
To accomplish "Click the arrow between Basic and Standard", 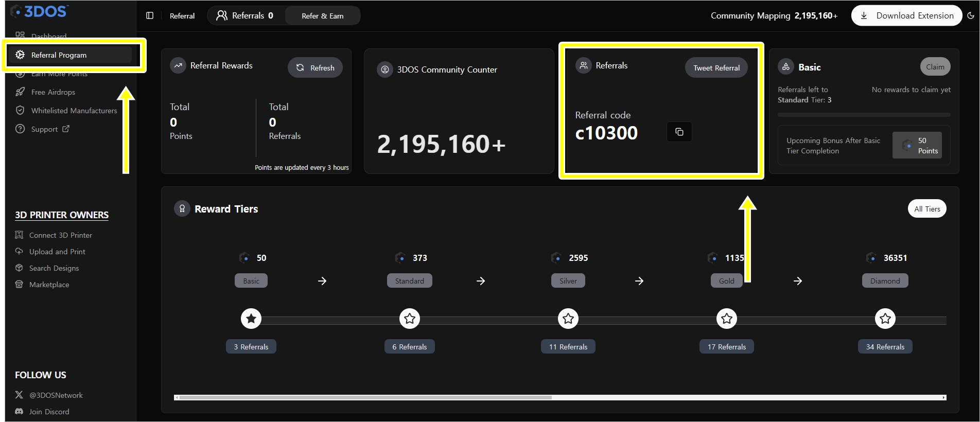I will 322,281.
